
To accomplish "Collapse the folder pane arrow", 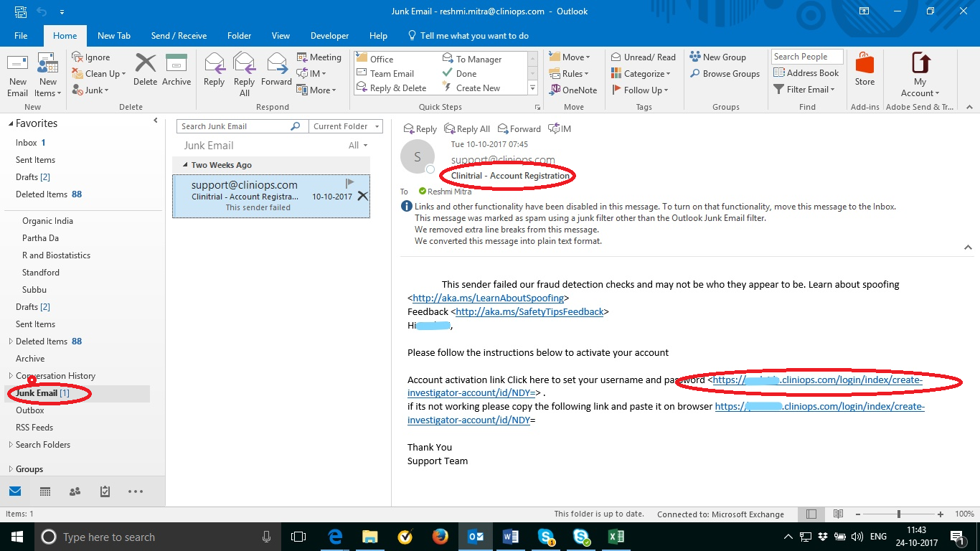I will coord(156,121).
